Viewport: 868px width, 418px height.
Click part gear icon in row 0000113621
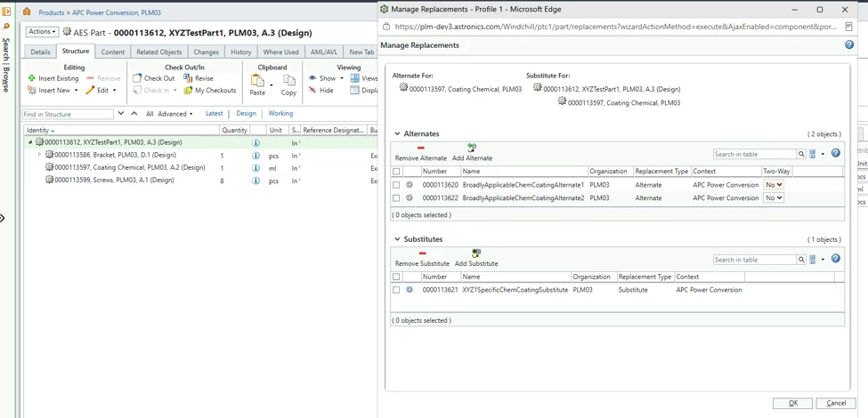pyautogui.click(x=410, y=290)
